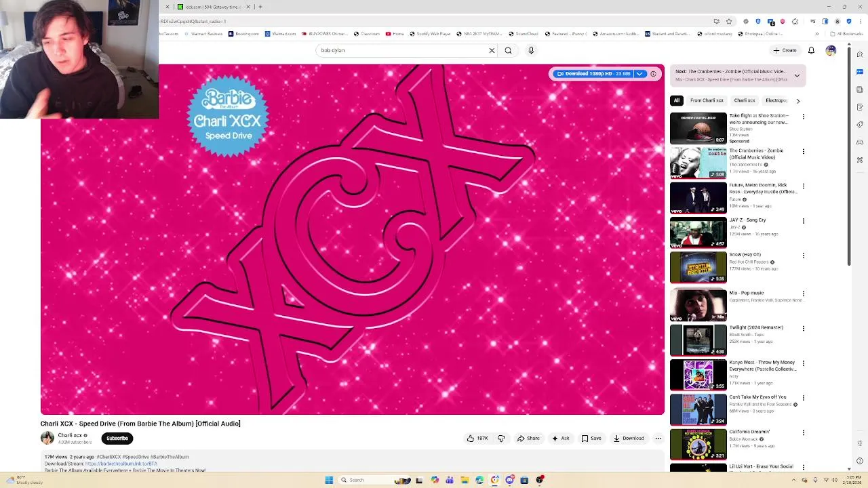The width and height of the screenshot is (868, 488).
Task: Open a new browser tab with the plus
Action: [x=260, y=7]
